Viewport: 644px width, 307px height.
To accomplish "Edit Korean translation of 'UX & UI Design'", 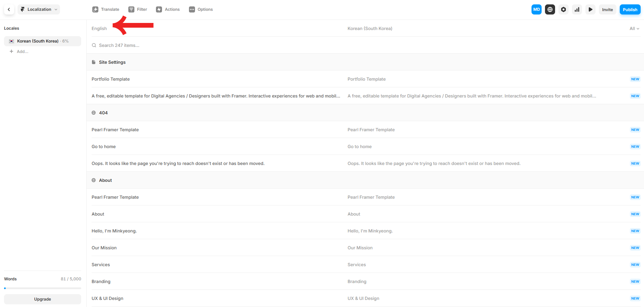I will (363, 298).
